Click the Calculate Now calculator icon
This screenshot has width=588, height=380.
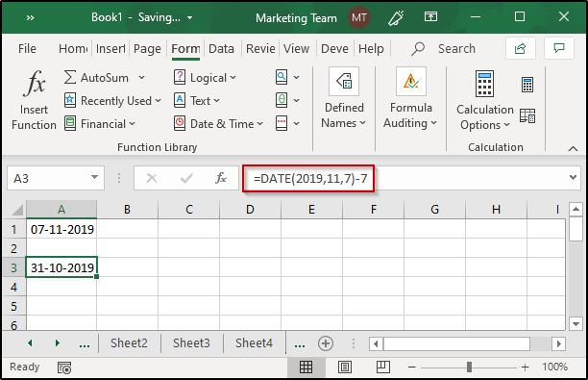[x=527, y=85]
